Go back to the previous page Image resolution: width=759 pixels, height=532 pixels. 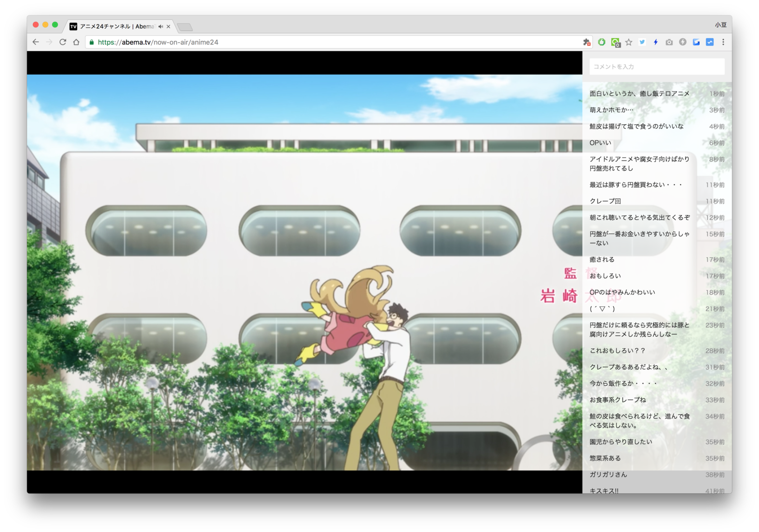coord(36,42)
